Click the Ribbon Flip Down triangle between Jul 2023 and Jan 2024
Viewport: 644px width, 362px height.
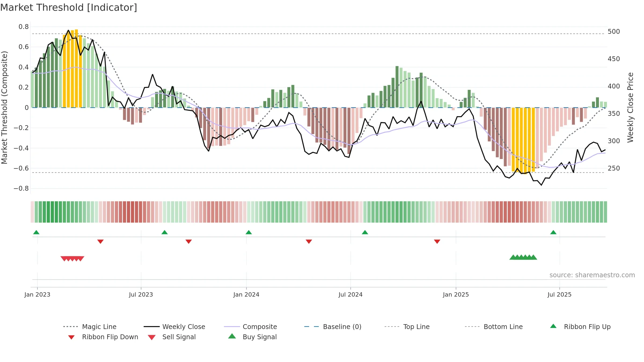coord(189,242)
